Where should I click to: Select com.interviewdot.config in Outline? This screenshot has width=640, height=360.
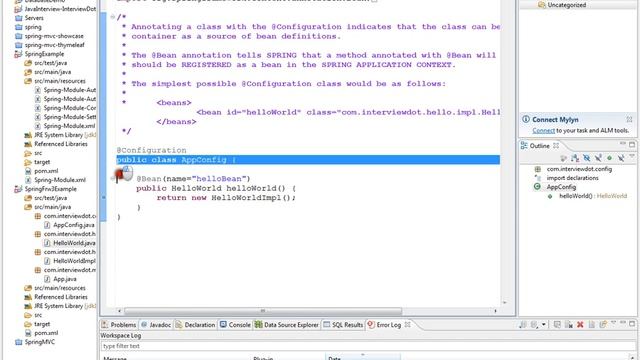click(x=579, y=169)
